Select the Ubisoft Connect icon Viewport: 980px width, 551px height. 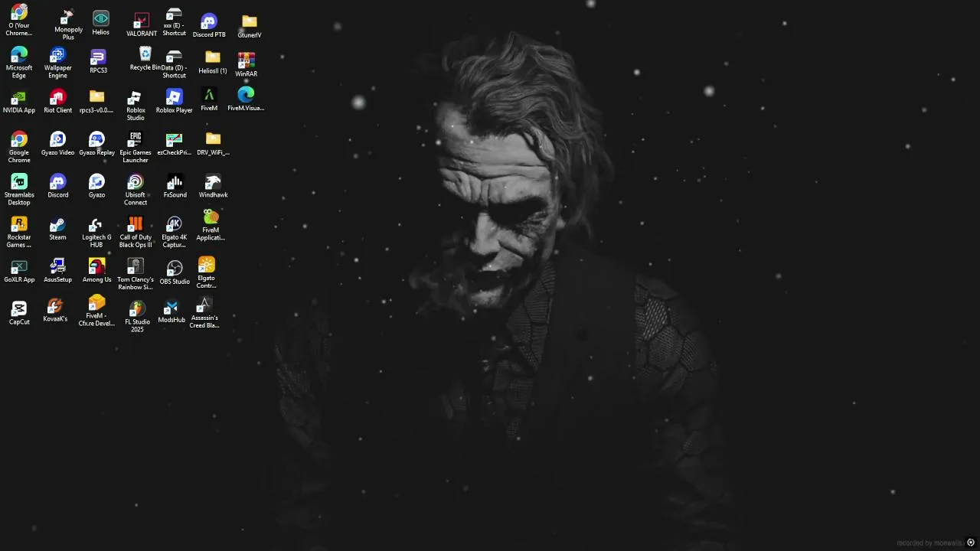tap(136, 190)
